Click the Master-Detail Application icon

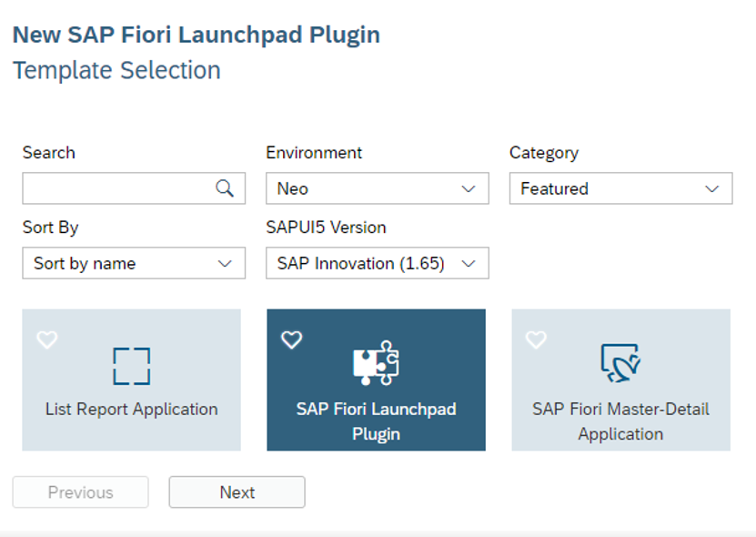pyautogui.click(x=620, y=363)
